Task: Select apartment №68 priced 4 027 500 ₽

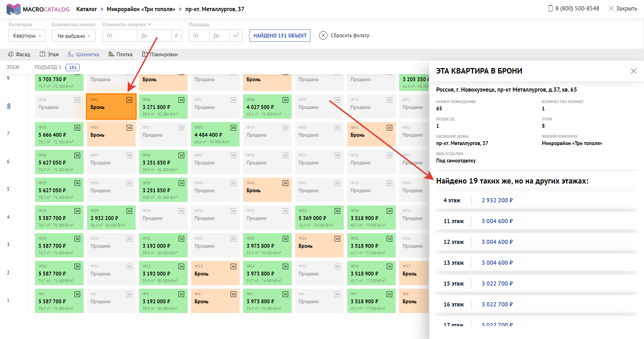Action: [267, 107]
